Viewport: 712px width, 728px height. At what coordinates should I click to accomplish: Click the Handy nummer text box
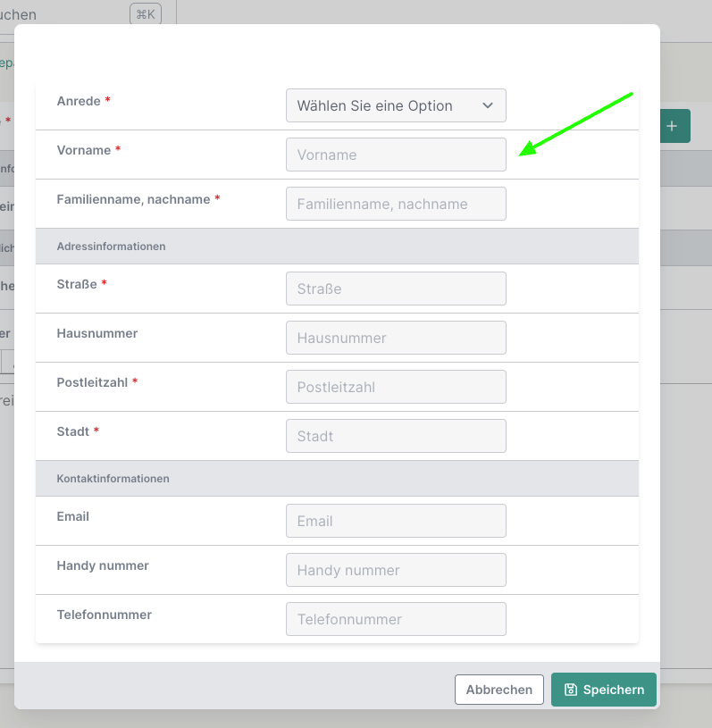point(396,570)
